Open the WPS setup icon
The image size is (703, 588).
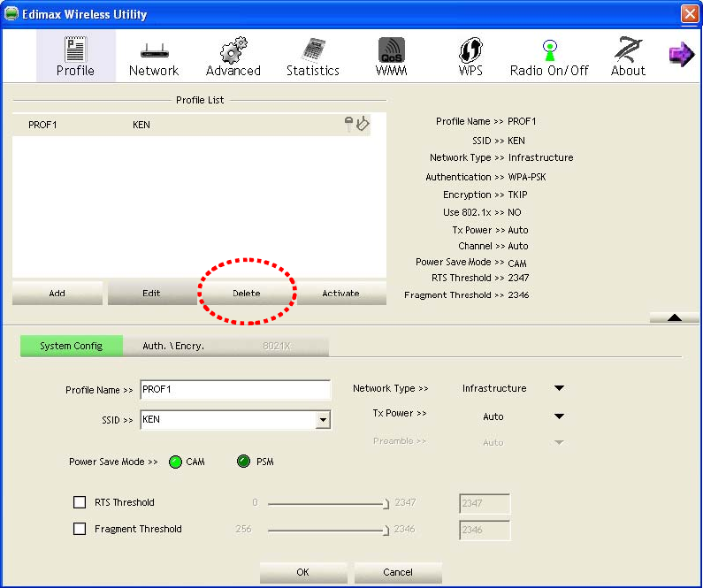pyautogui.click(x=470, y=50)
